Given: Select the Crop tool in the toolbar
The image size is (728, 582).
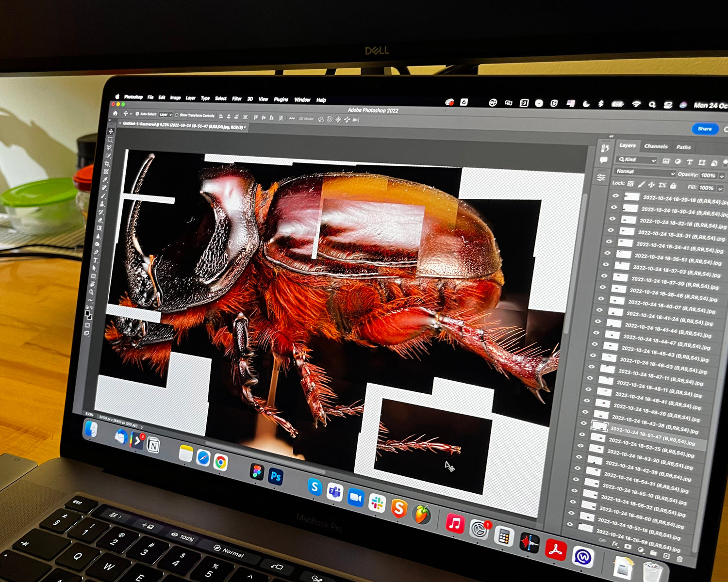Looking at the screenshot, I should 107,164.
